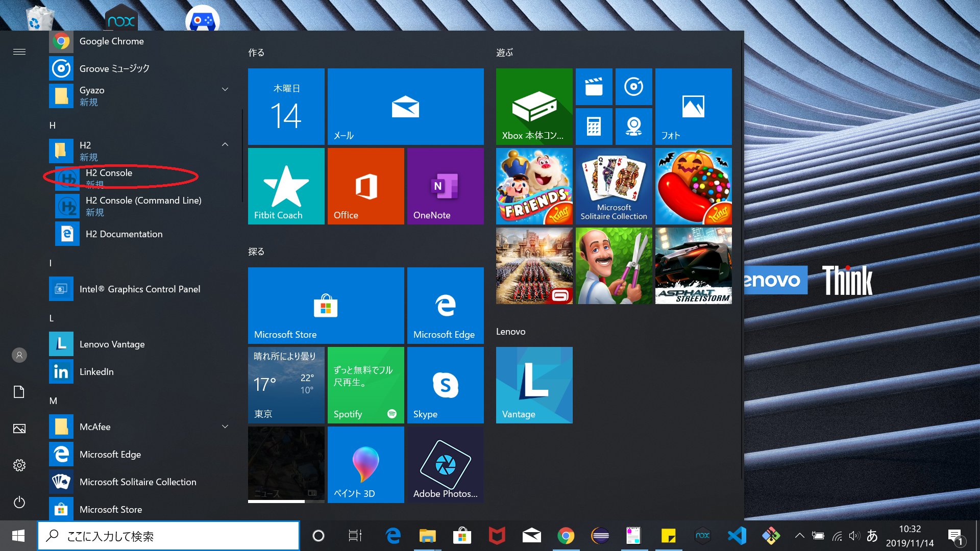Open Pictures from Start sidebar
This screenshot has width=980, height=551.
pos(19,429)
